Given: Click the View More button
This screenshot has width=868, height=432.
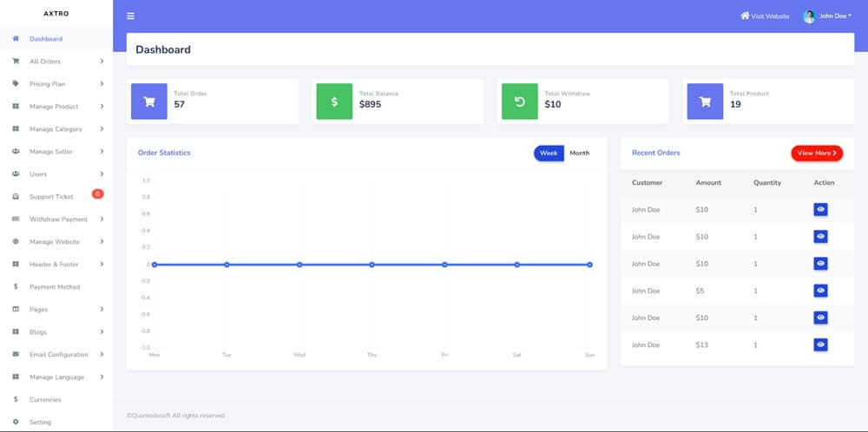Looking at the screenshot, I should click(816, 153).
